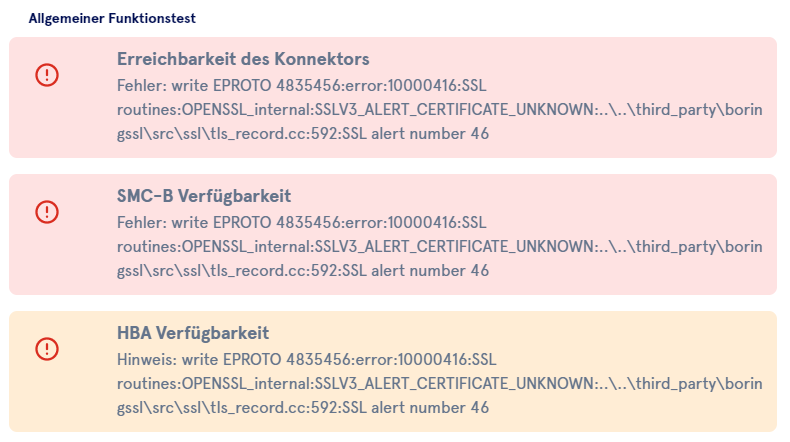Click the error icon beside Erreichbarkeit des Konnektors
Image resolution: width=790 pixels, height=442 pixels.
click(47, 75)
